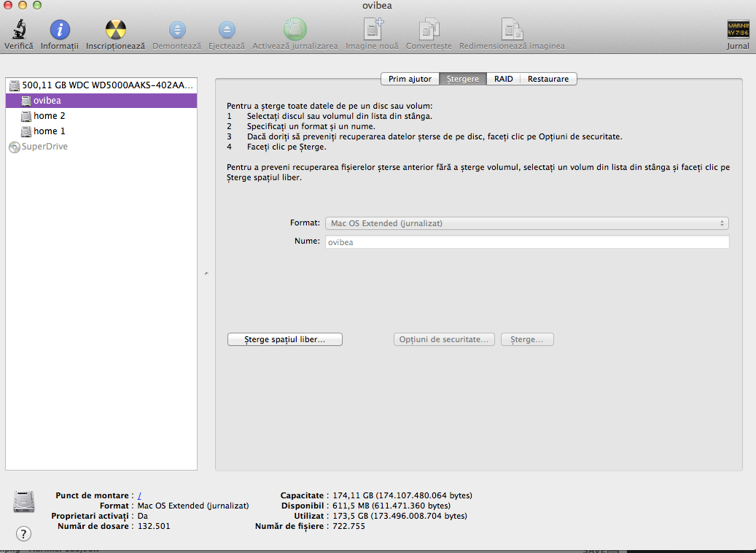
Task: Click the Activează jurnalizarea icon
Action: 295,29
